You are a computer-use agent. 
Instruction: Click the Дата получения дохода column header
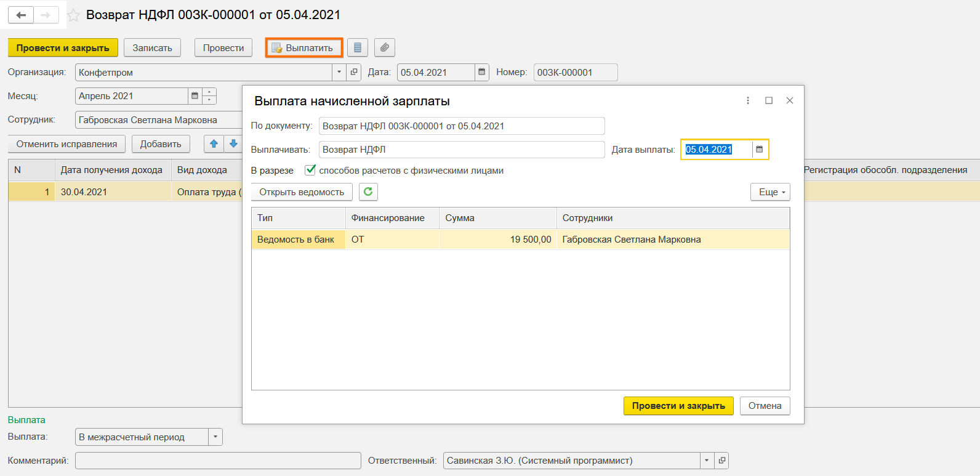[x=113, y=170]
